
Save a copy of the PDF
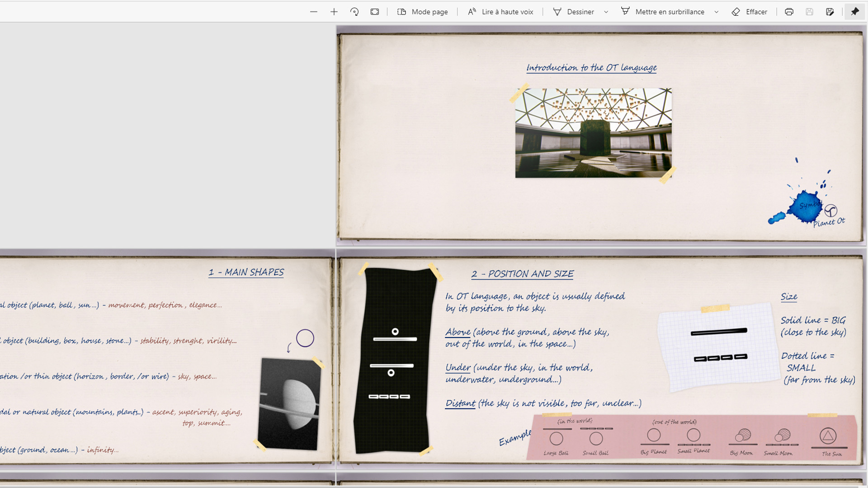[x=830, y=12]
